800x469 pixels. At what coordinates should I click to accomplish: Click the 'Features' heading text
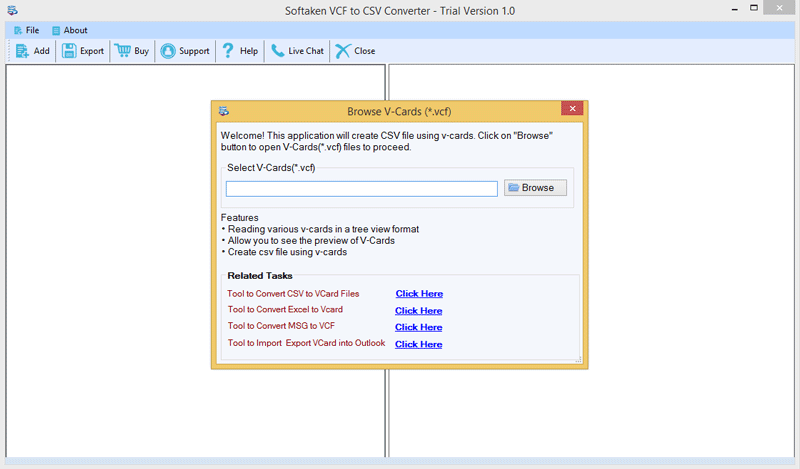point(239,217)
